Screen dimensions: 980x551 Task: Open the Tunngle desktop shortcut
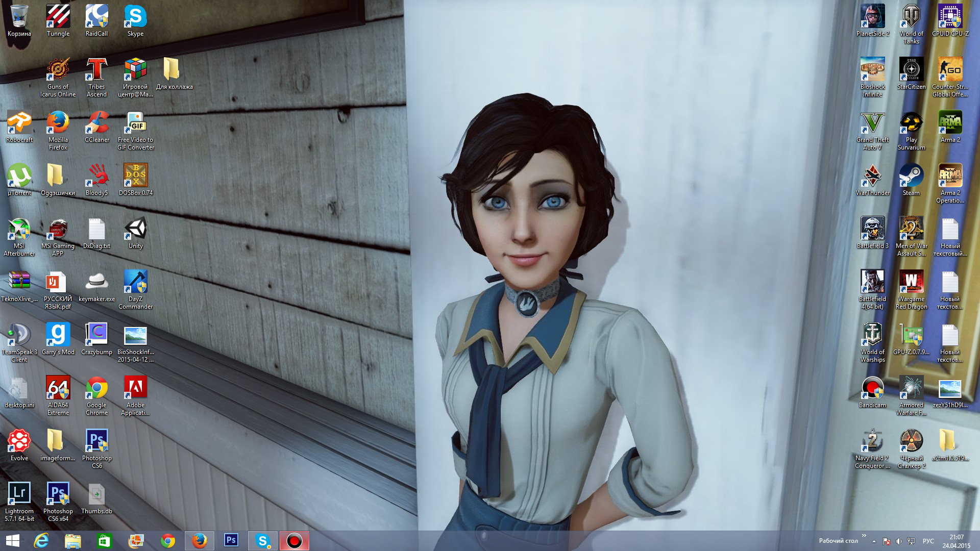(x=58, y=20)
